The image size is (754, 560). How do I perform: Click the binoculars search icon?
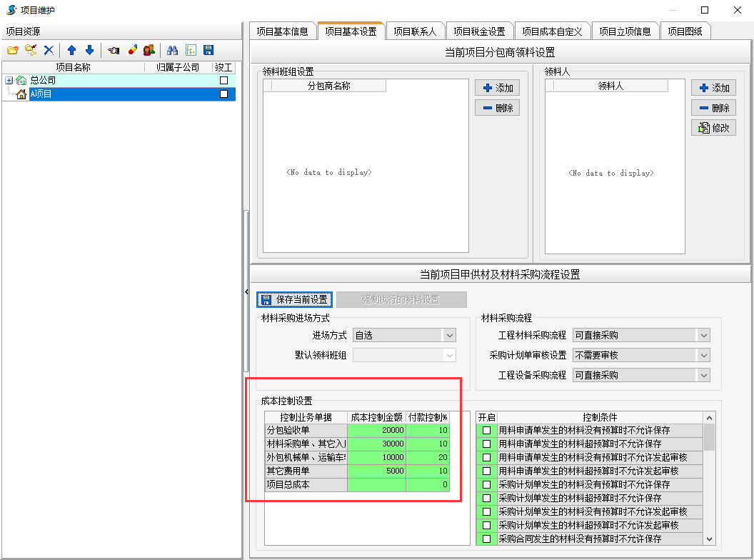pyautogui.click(x=172, y=50)
